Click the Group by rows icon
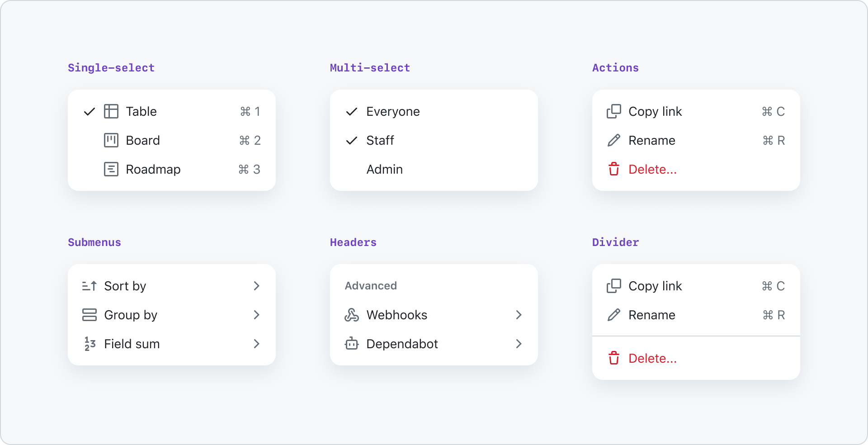868x445 pixels. pos(90,315)
